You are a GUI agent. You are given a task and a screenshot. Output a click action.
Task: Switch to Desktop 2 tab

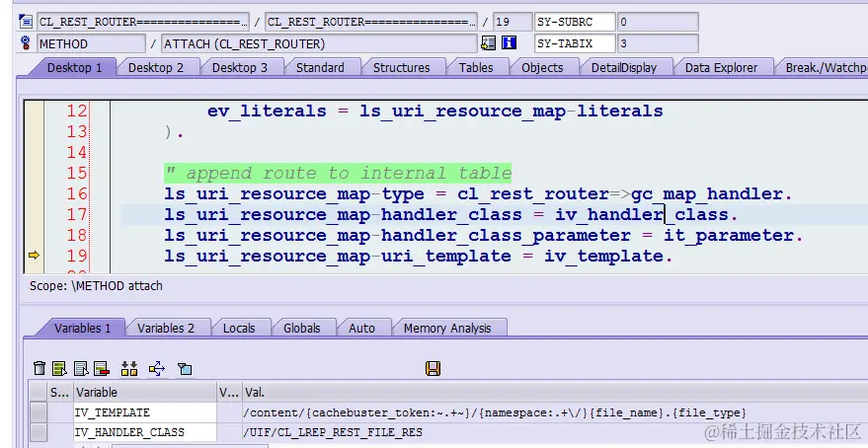[x=156, y=67]
